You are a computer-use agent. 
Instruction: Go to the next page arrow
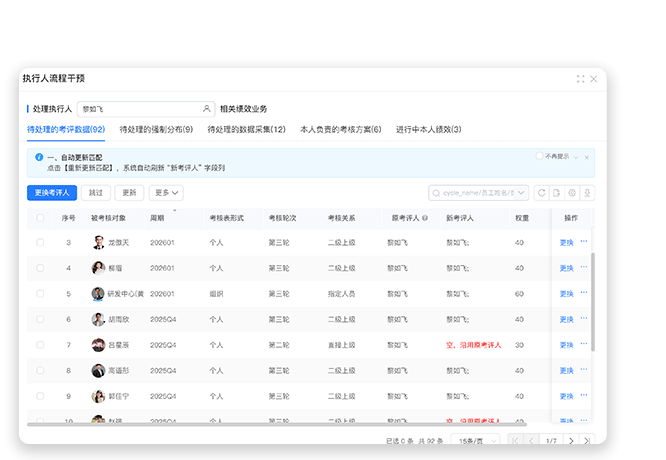571,440
